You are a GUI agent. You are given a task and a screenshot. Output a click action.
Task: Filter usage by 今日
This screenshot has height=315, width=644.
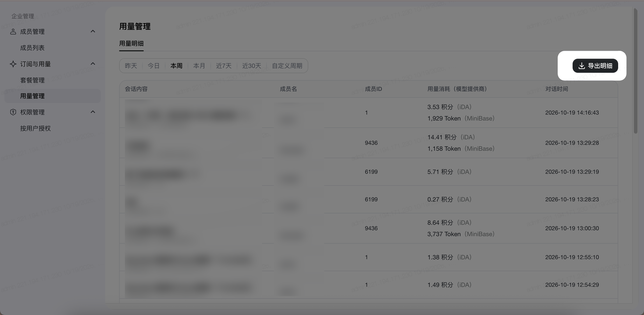tap(154, 66)
